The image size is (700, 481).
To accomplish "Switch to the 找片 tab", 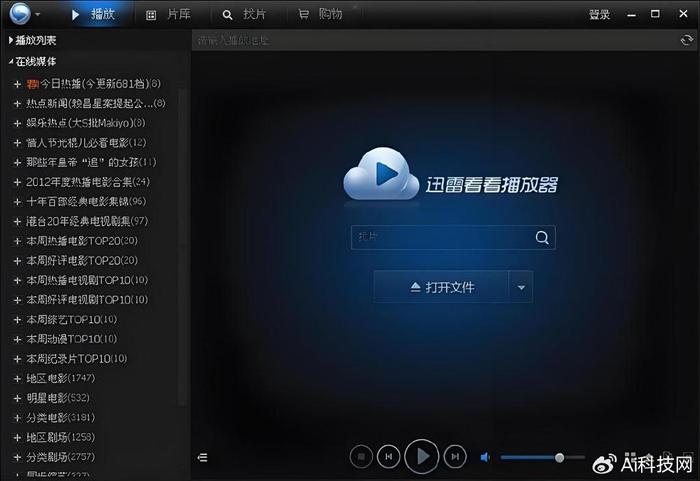I will coord(244,14).
